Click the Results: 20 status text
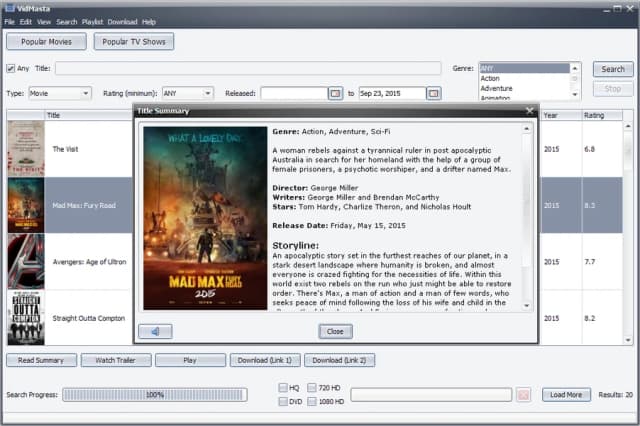 pyautogui.click(x=616, y=395)
